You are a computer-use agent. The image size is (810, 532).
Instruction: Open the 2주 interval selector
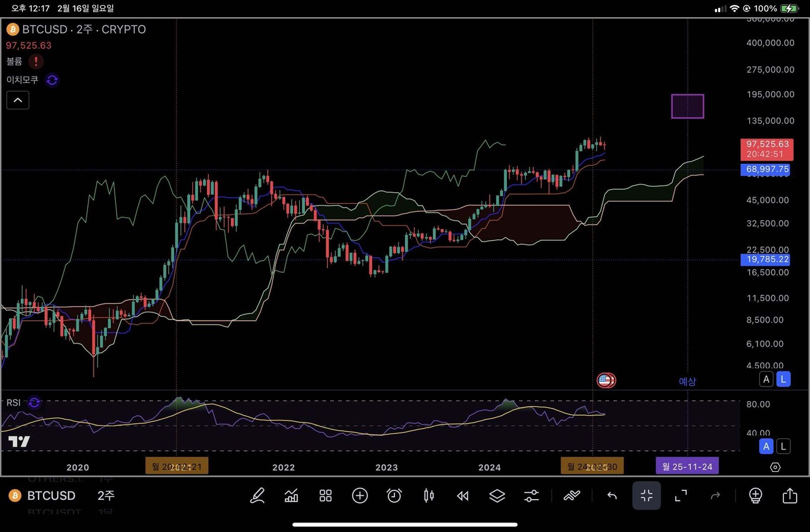coord(106,496)
